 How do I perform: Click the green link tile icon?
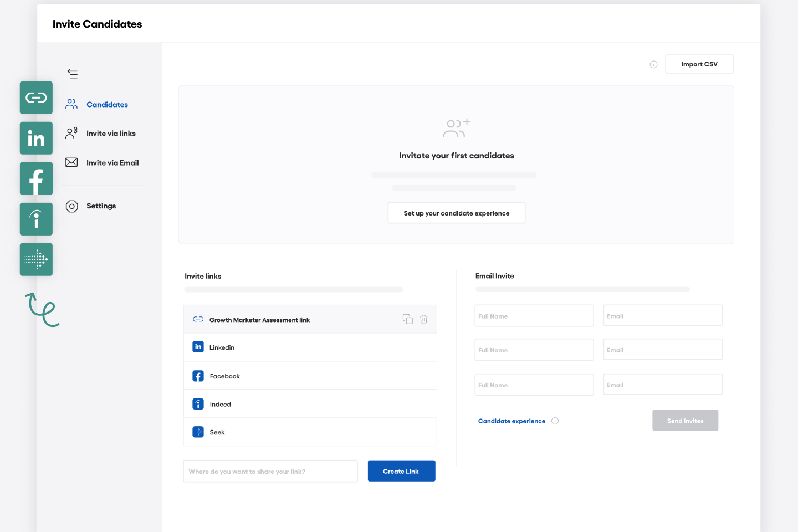[x=36, y=98]
